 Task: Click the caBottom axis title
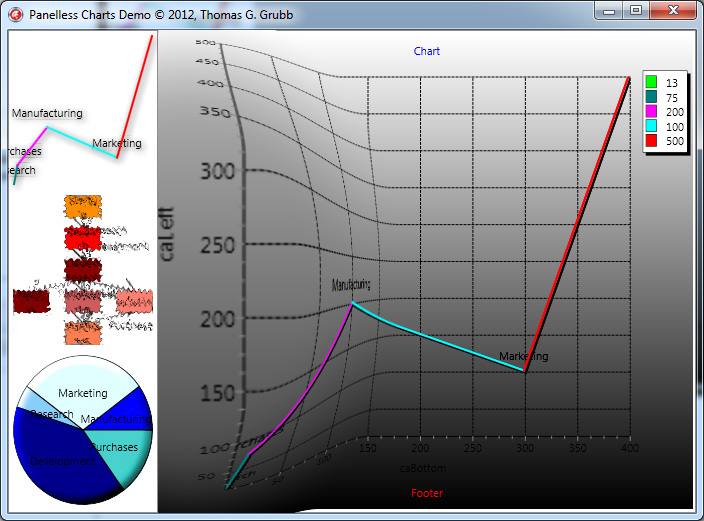422,468
